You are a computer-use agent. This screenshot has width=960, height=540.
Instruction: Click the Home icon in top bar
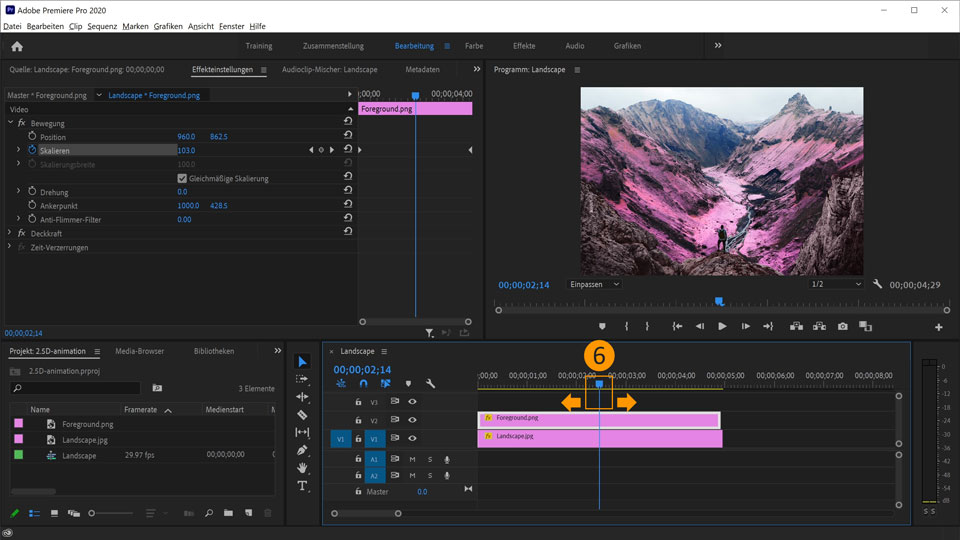tap(17, 46)
